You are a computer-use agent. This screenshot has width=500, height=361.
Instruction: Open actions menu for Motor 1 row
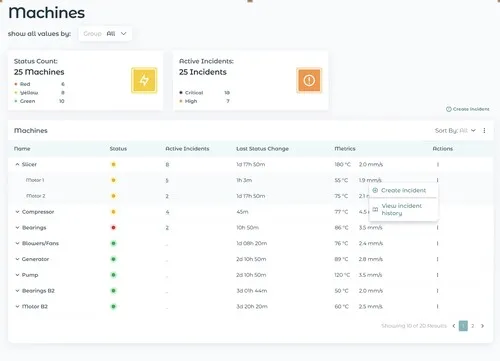pos(438,180)
